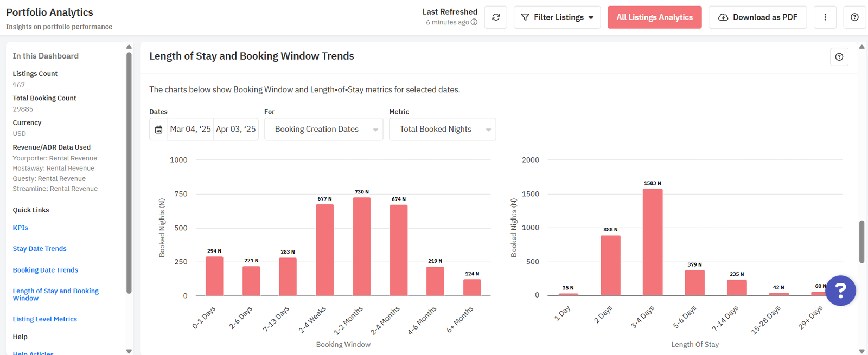Click the top-right help question mark icon

pyautogui.click(x=854, y=17)
